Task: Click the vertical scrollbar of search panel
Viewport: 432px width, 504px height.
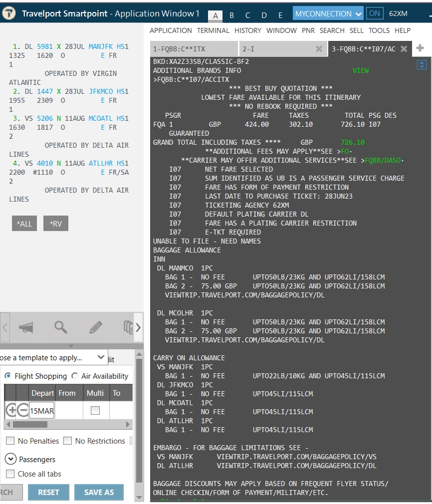Action: click(x=139, y=421)
